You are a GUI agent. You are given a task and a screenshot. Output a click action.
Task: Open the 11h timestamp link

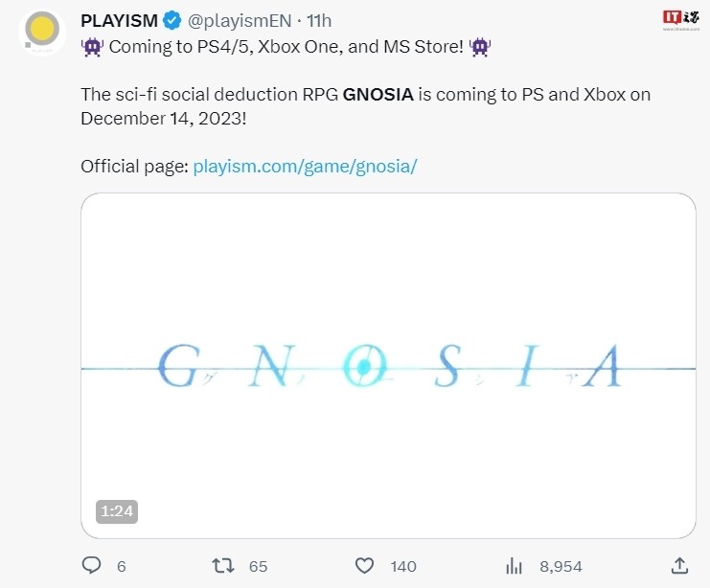click(x=320, y=20)
